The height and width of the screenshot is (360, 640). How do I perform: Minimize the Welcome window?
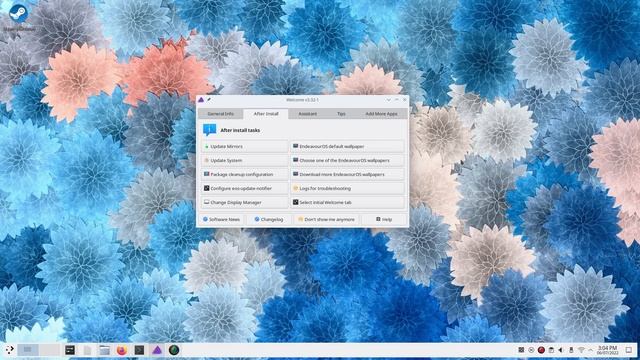click(x=389, y=100)
